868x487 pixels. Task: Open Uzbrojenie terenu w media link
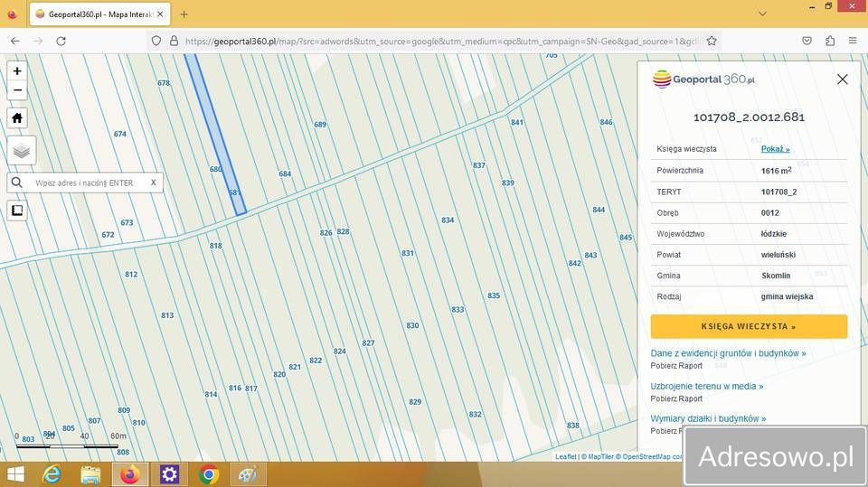coord(707,387)
